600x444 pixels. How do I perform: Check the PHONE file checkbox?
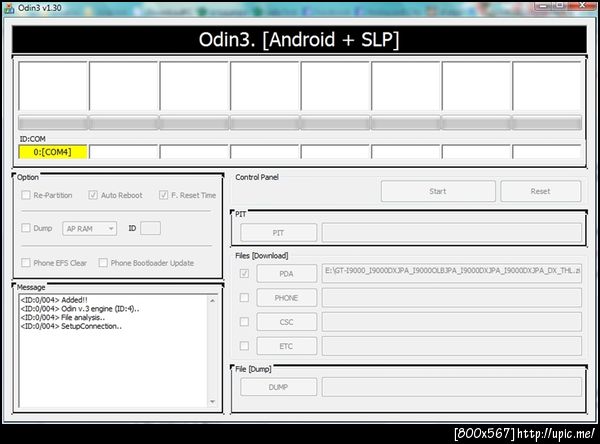coord(244,297)
